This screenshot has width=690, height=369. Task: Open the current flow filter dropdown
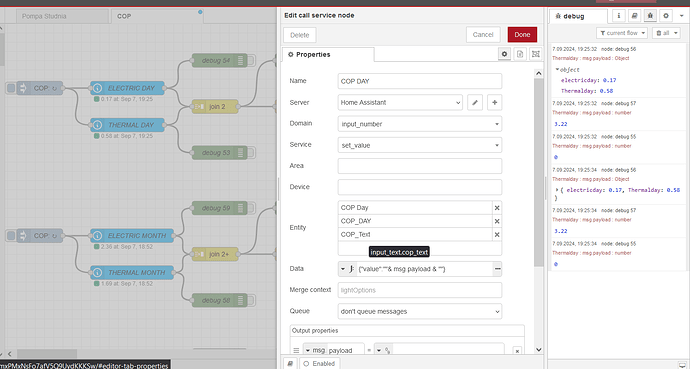[622, 33]
